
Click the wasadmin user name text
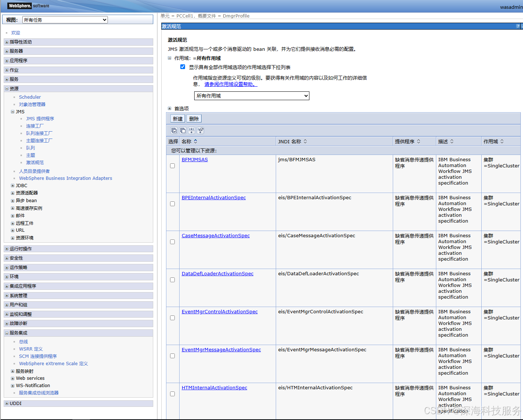[x=511, y=7]
